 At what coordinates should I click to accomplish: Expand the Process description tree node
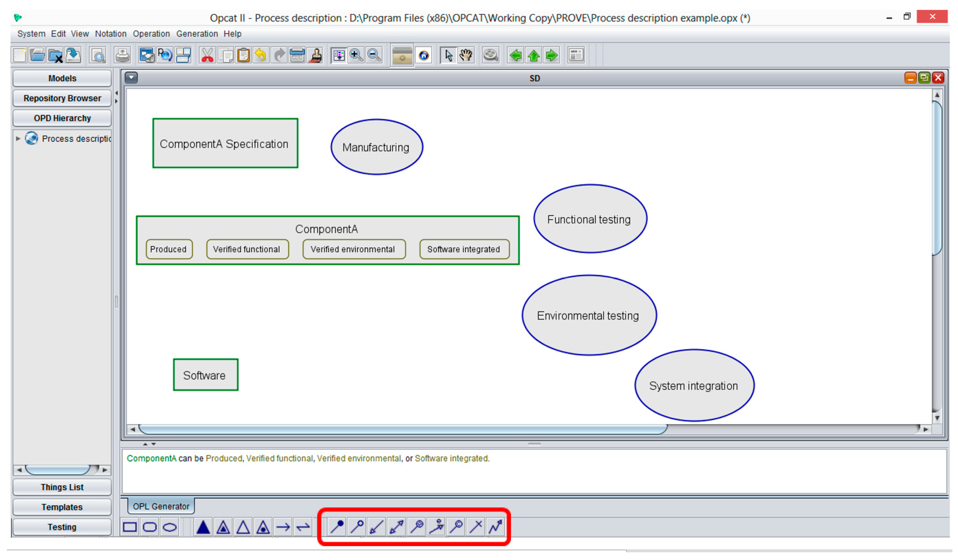click(x=18, y=139)
